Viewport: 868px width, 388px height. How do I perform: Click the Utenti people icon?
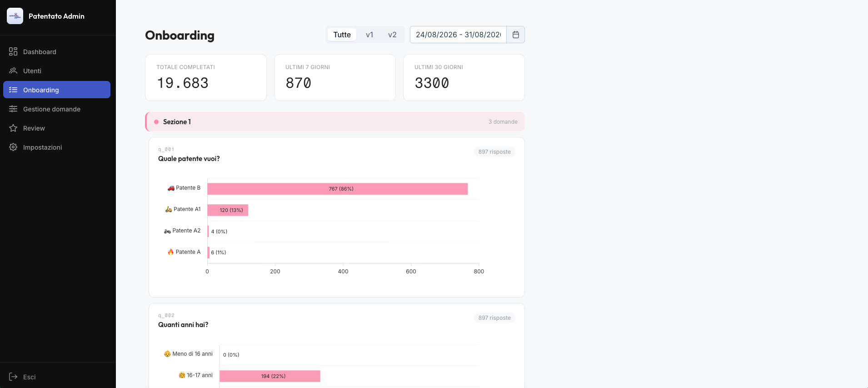click(13, 71)
